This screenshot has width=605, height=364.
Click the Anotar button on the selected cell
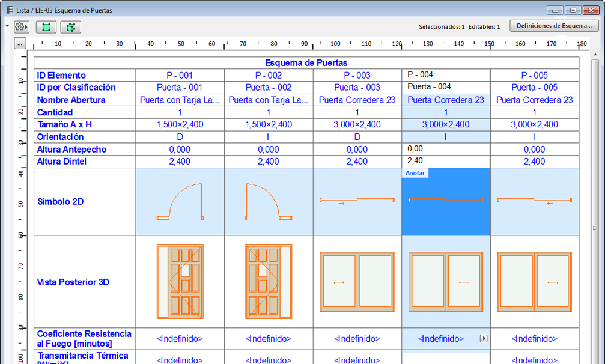coord(415,172)
